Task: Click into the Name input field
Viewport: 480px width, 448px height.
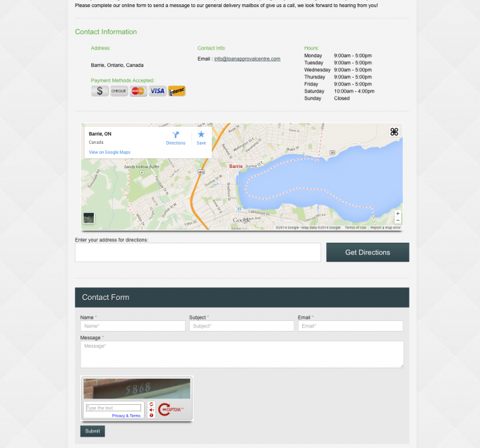Action: (x=133, y=326)
